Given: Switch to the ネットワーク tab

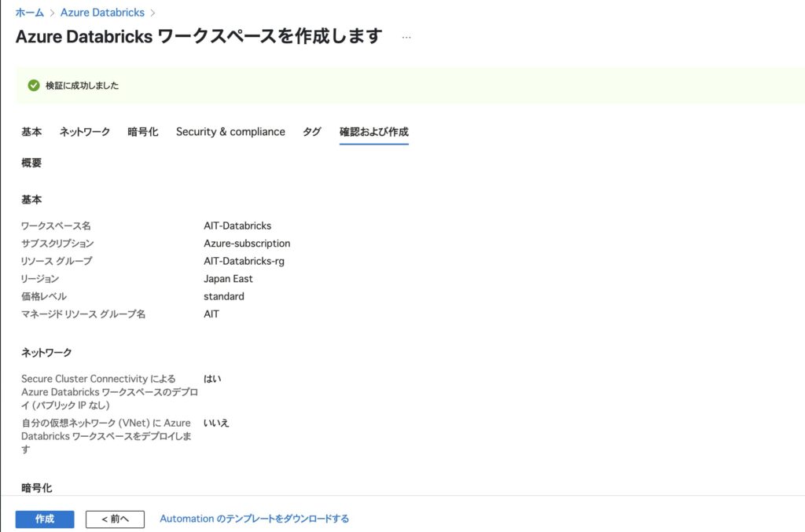Looking at the screenshot, I should click(85, 132).
